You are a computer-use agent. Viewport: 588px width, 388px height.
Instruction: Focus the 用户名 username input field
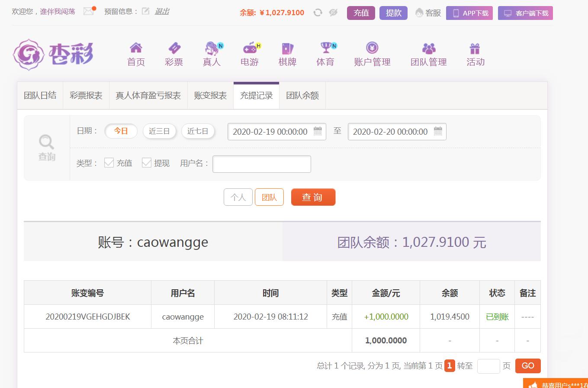(x=262, y=164)
